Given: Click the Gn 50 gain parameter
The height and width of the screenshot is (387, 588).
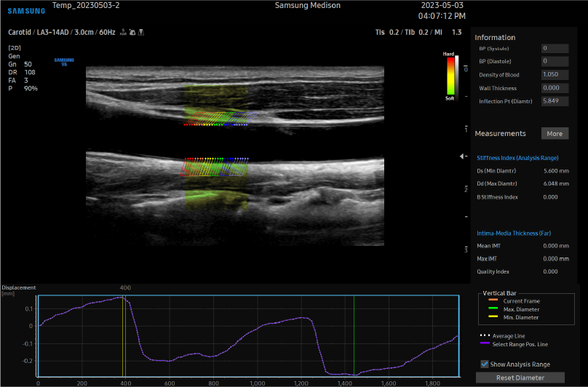Looking at the screenshot, I should (20, 64).
